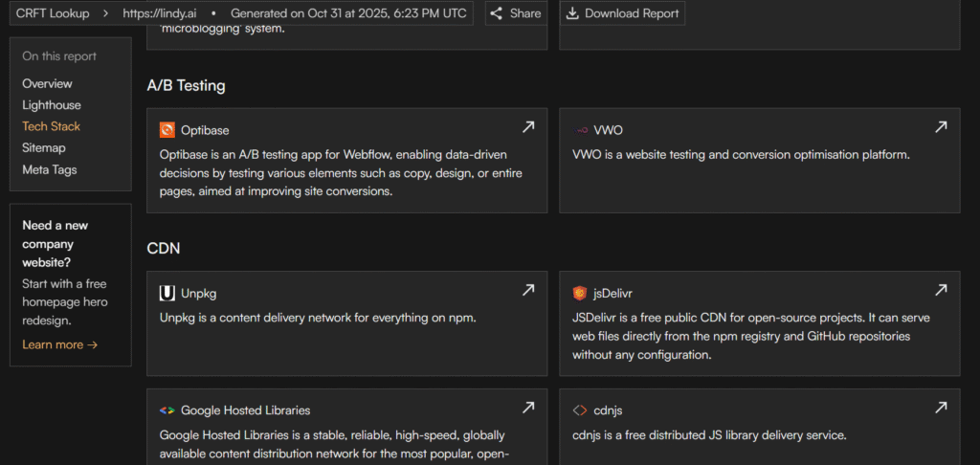This screenshot has height=465, width=980.
Task: Click the Unpkg logo icon
Action: tap(167, 294)
